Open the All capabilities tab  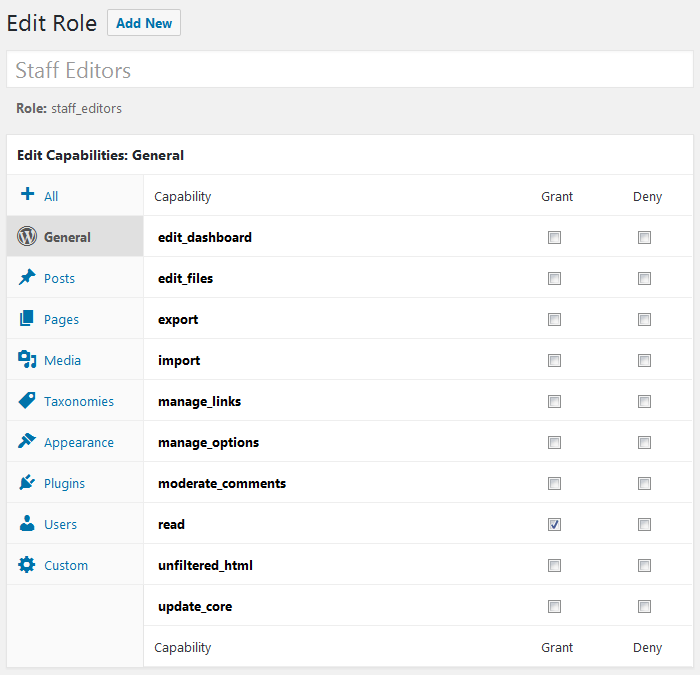(75, 196)
